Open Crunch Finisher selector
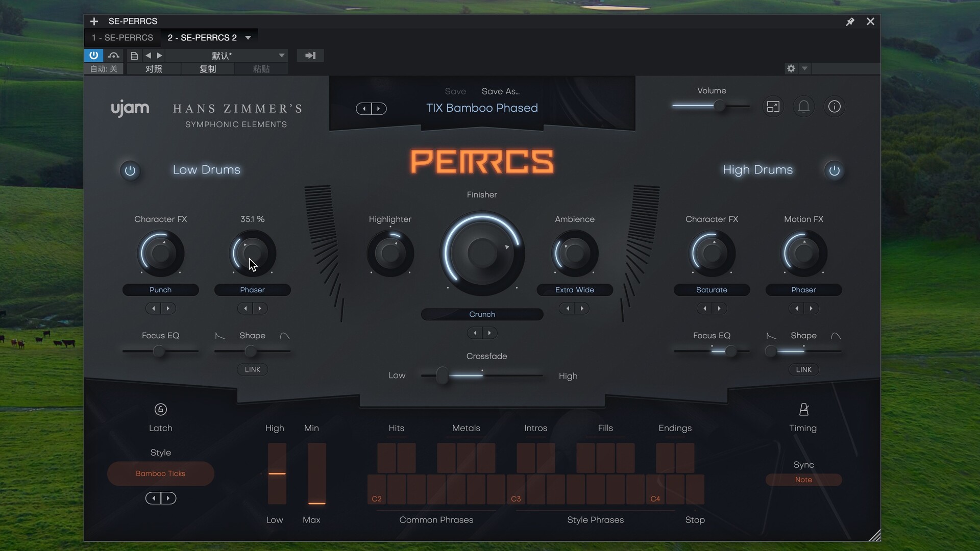This screenshot has width=980, height=551. (x=482, y=314)
